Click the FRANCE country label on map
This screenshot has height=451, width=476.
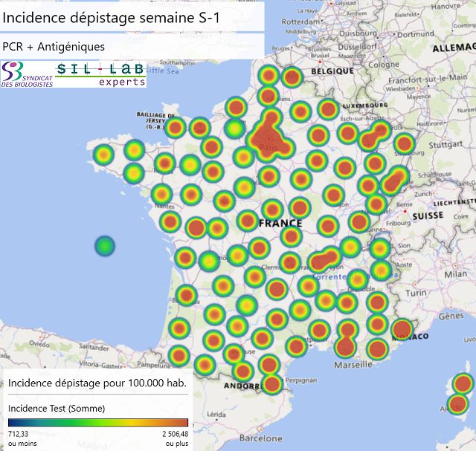pos(280,223)
